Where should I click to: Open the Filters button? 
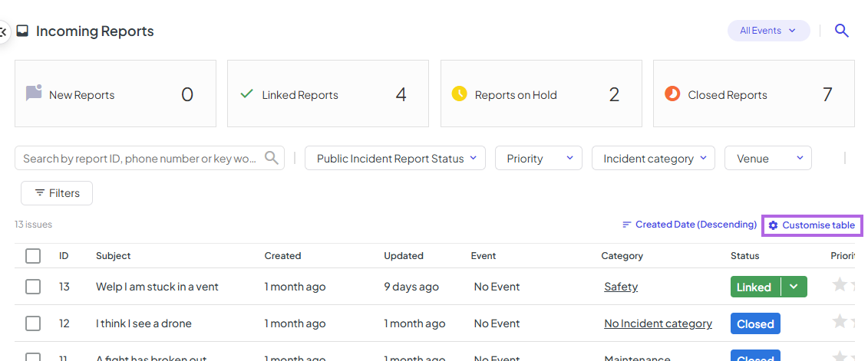point(57,193)
